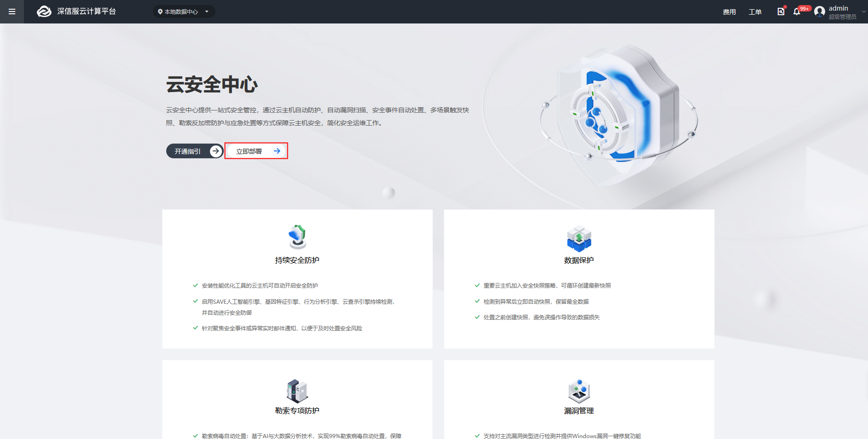Click the 启用SAVE人工智能引擎 feature line
Viewport: 868px width, 439px height.
pos(298,307)
